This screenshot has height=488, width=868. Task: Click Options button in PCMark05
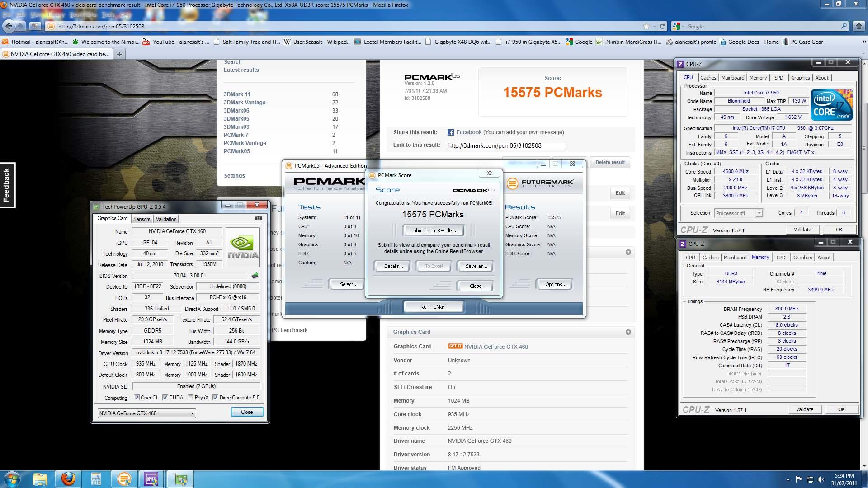pos(555,284)
